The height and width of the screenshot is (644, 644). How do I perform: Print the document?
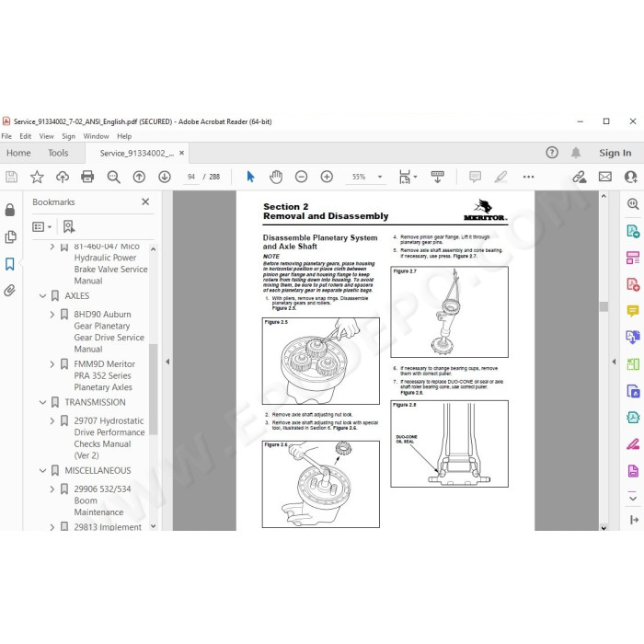point(87,177)
